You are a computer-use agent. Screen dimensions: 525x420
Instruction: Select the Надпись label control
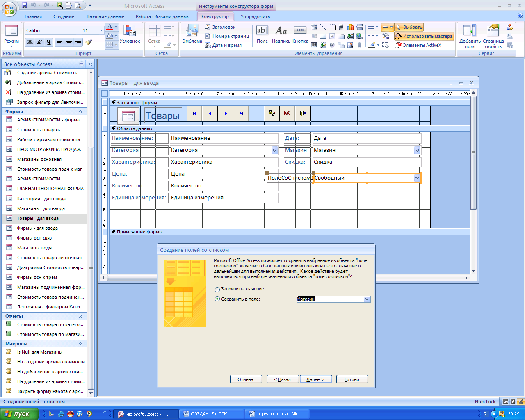tap(281, 34)
